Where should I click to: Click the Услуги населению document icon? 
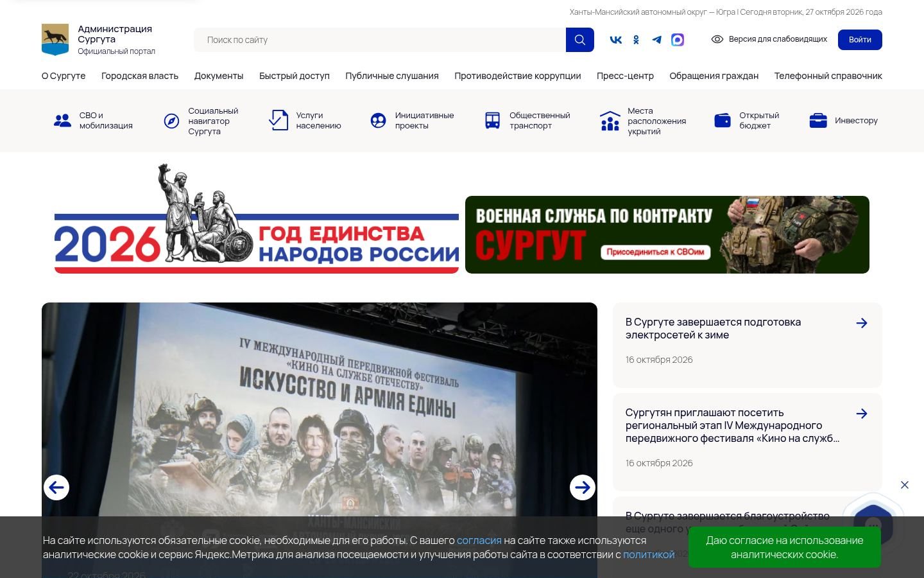(278, 120)
